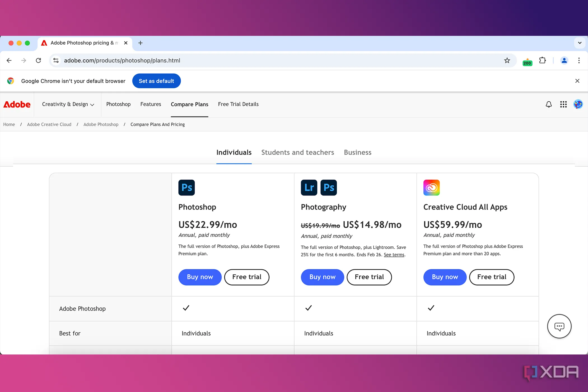Open the See terms link

coord(394,255)
